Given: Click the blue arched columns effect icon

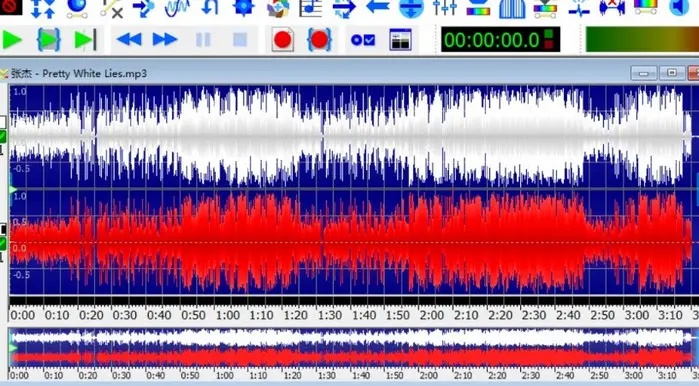Looking at the screenshot, I should coord(512,8).
